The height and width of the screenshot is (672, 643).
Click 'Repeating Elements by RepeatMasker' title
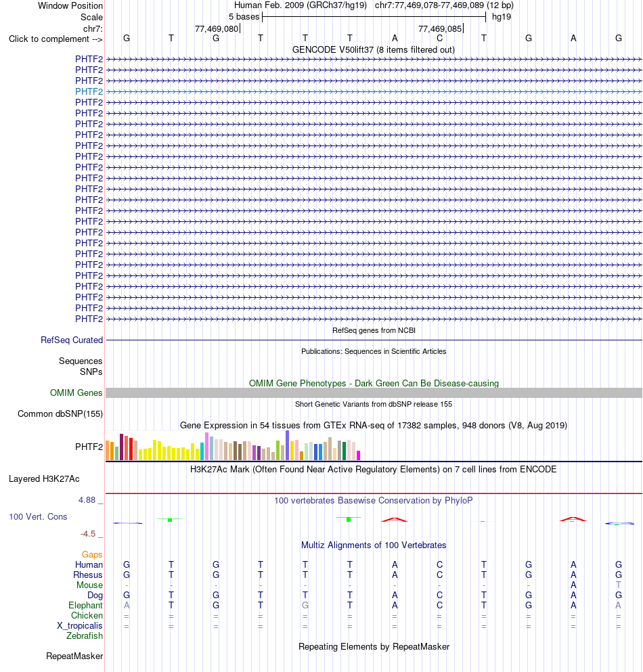pyautogui.click(x=374, y=647)
